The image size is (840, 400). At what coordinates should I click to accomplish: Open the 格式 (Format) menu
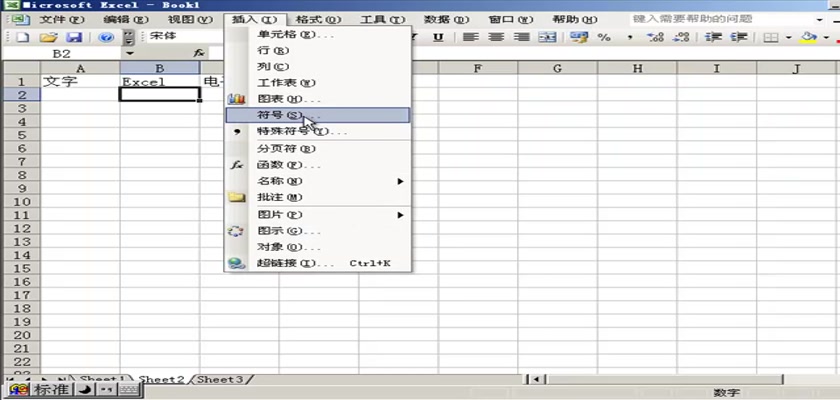pos(318,20)
